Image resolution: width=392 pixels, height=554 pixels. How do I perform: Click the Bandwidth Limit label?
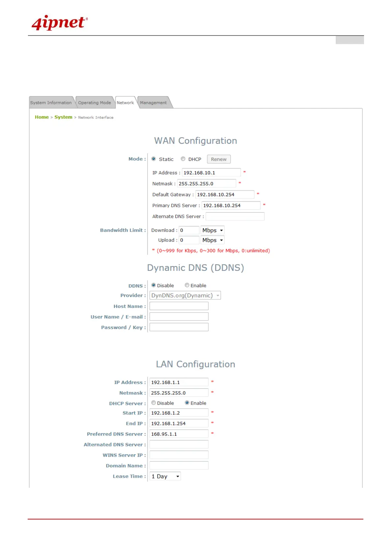coord(123,230)
